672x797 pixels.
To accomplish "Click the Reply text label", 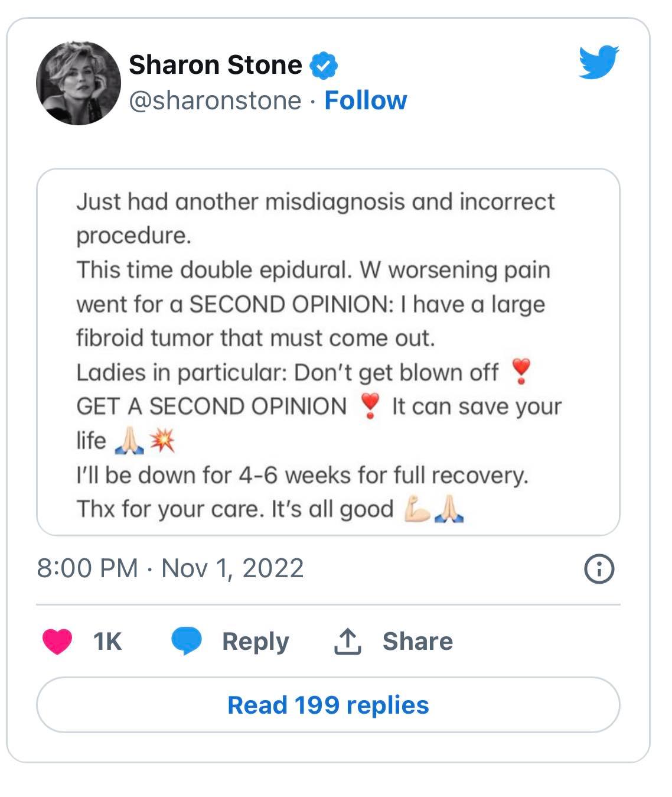I will point(255,642).
